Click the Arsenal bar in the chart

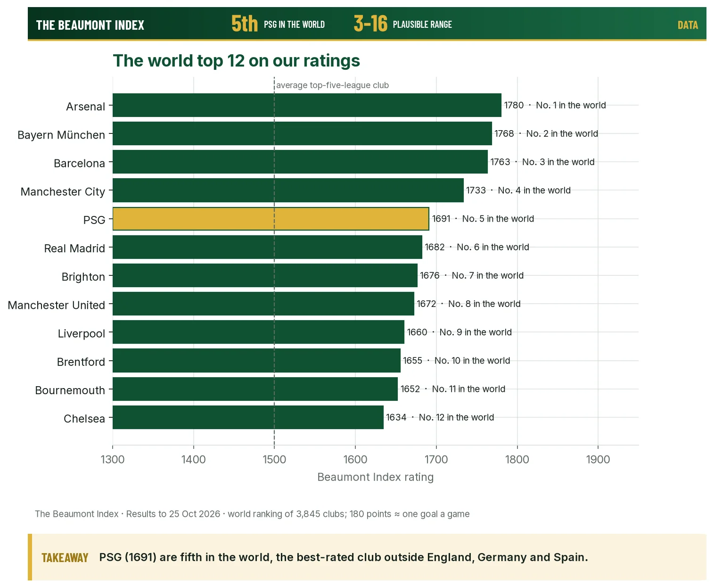pyautogui.click(x=307, y=105)
